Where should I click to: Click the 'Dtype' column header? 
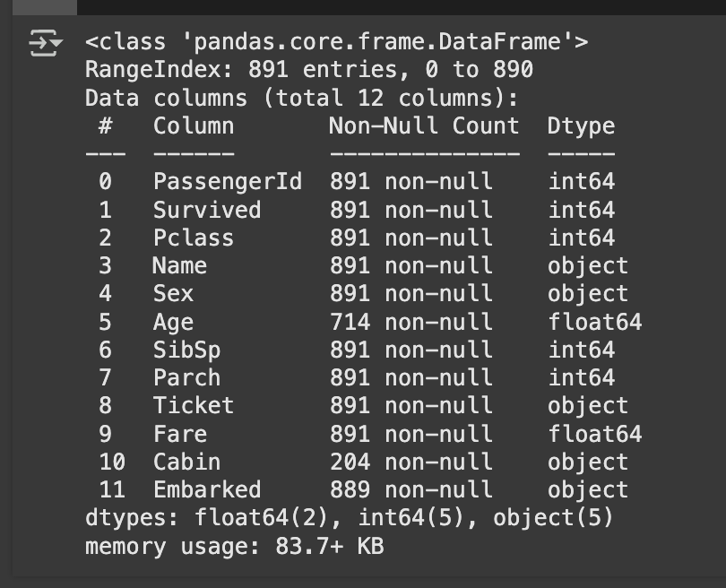[x=581, y=126]
